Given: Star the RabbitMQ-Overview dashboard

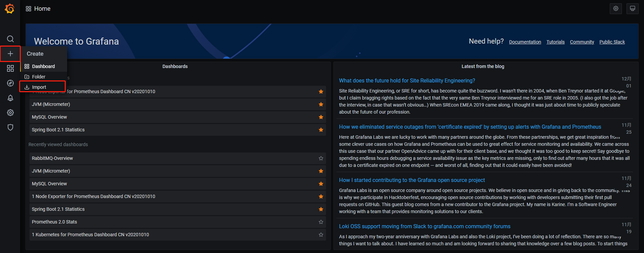Looking at the screenshot, I should (x=321, y=158).
